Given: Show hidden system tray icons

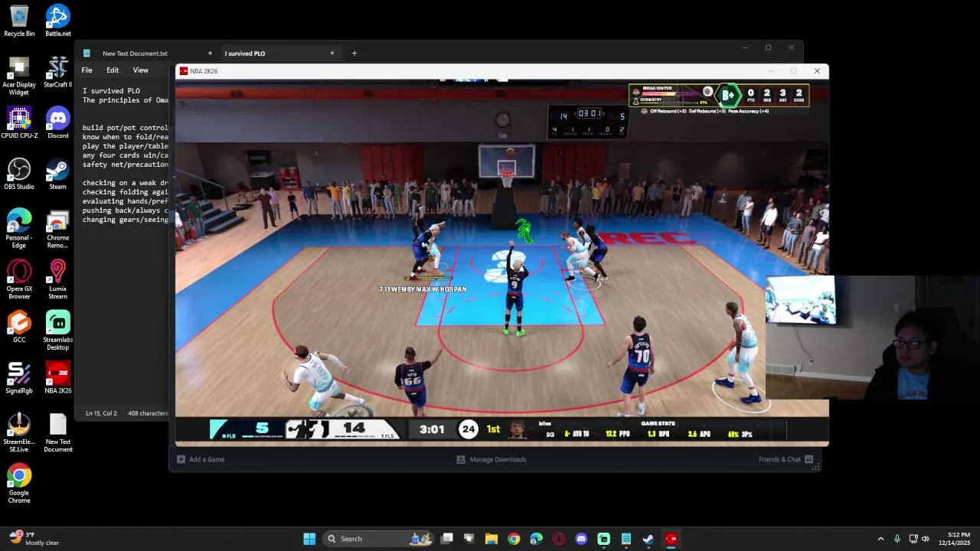Looking at the screenshot, I should click(880, 539).
